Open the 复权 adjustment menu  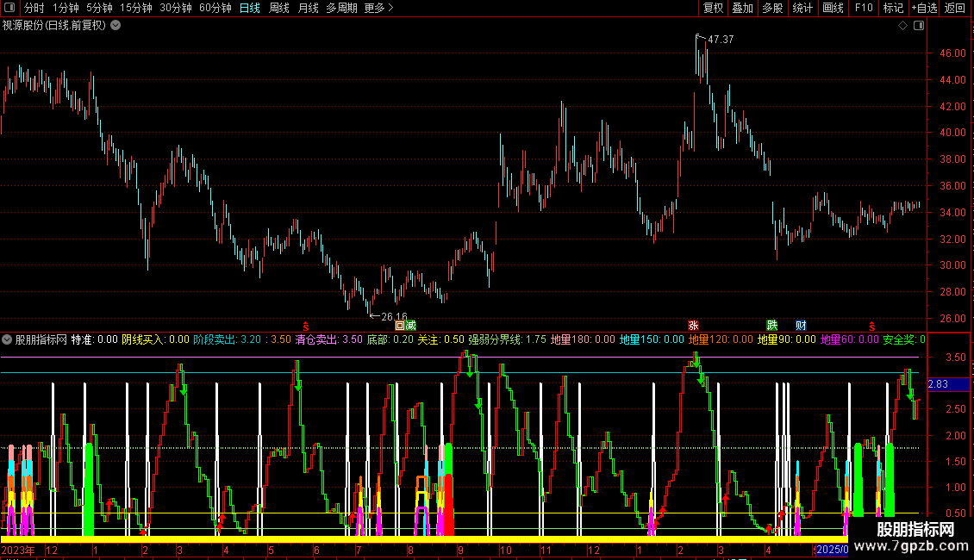click(x=713, y=8)
